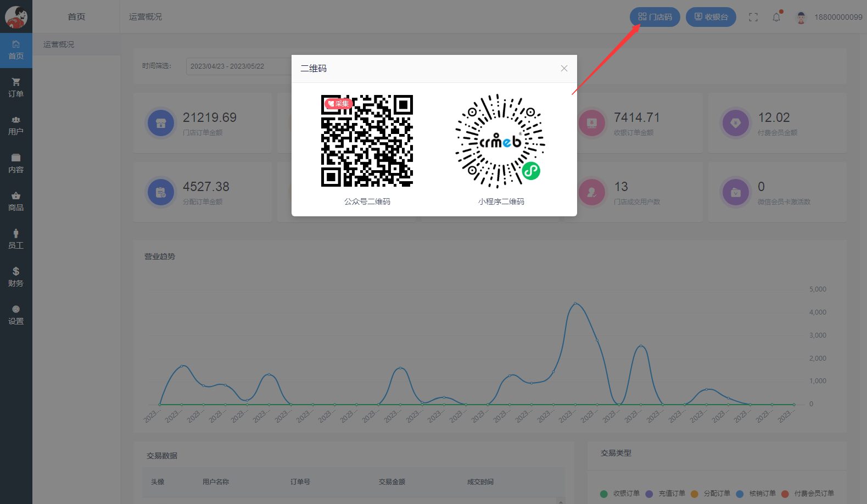This screenshot has height=504, width=867.
Task: Open 设置 in the sidebar
Action: click(x=16, y=315)
